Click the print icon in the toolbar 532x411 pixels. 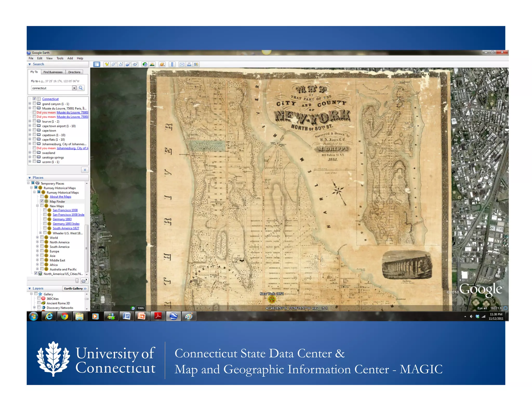pyautogui.click(x=189, y=64)
